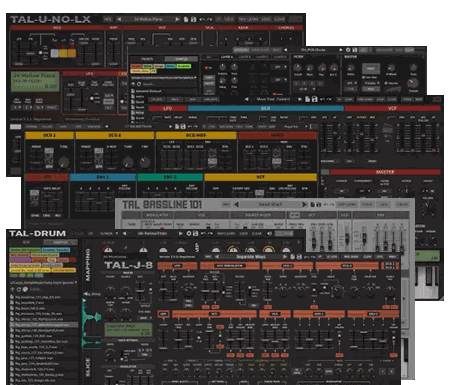Go to next preset in TAL Bassline 101

(x=304, y=204)
